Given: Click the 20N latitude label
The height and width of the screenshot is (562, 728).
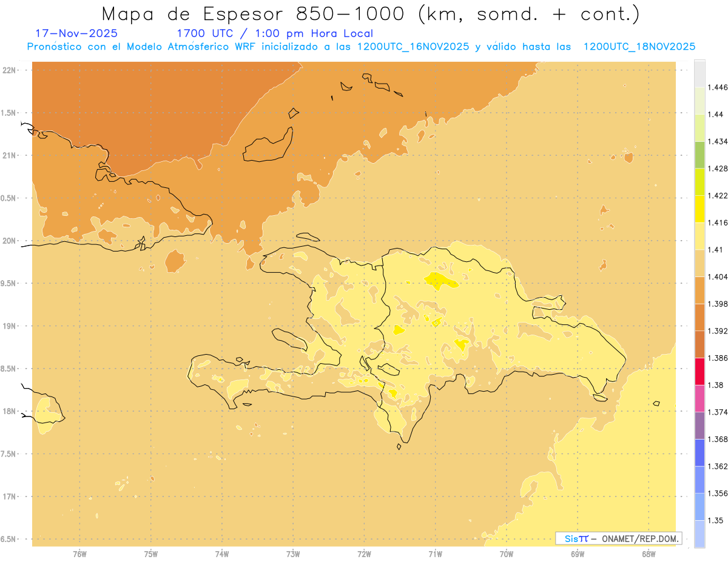Looking at the screenshot, I should coord(10,241).
